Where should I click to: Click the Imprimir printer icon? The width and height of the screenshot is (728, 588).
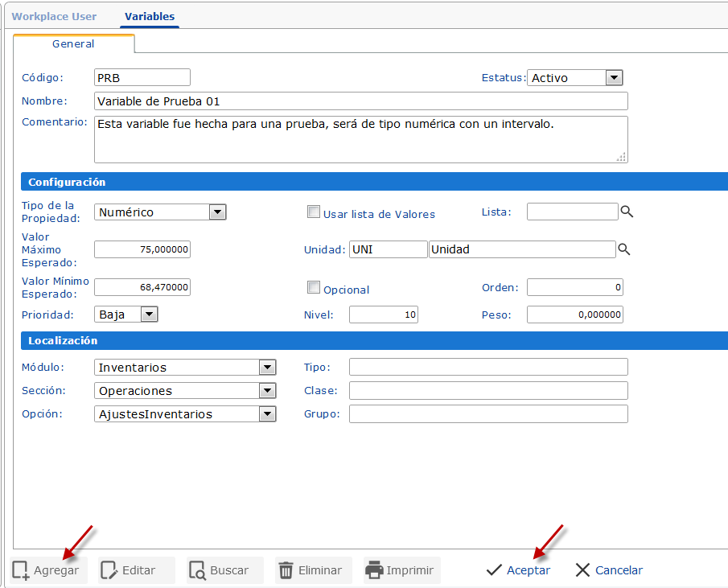tap(374, 570)
